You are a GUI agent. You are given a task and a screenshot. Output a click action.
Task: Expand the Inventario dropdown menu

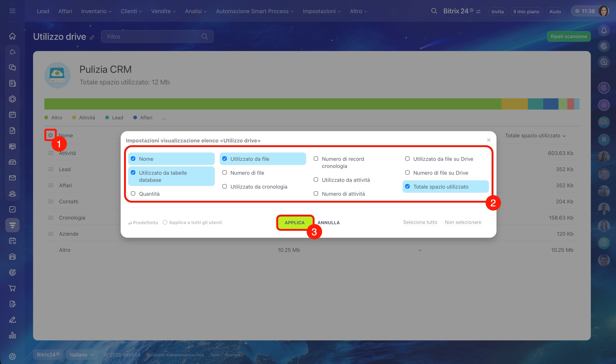click(96, 11)
